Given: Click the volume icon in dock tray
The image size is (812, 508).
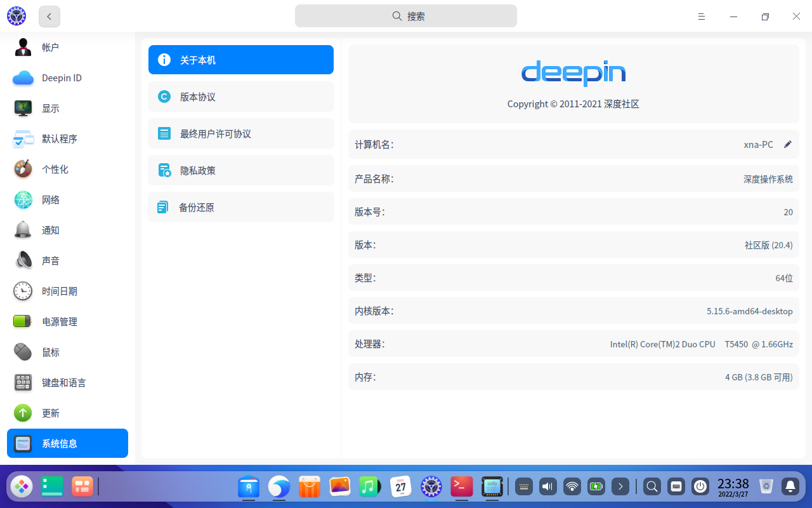Looking at the screenshot, I should (x=547, y=487).
